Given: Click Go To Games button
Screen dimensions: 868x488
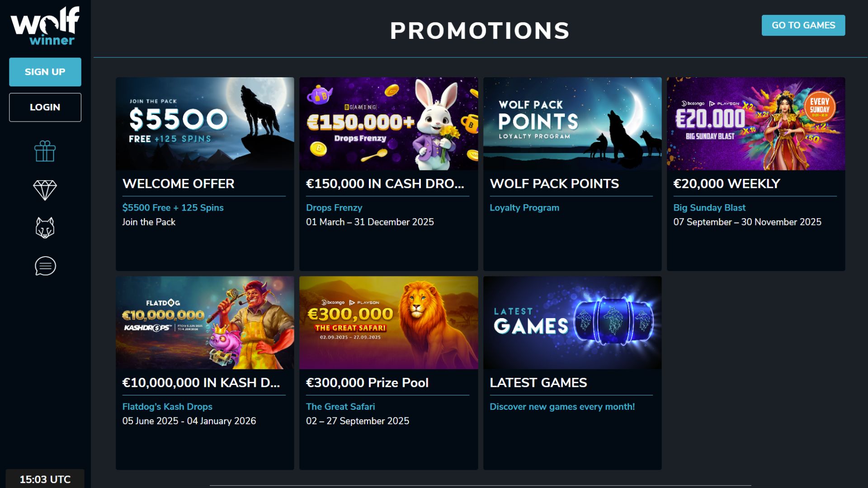Looking at the screenshot, I should point(803,25).
